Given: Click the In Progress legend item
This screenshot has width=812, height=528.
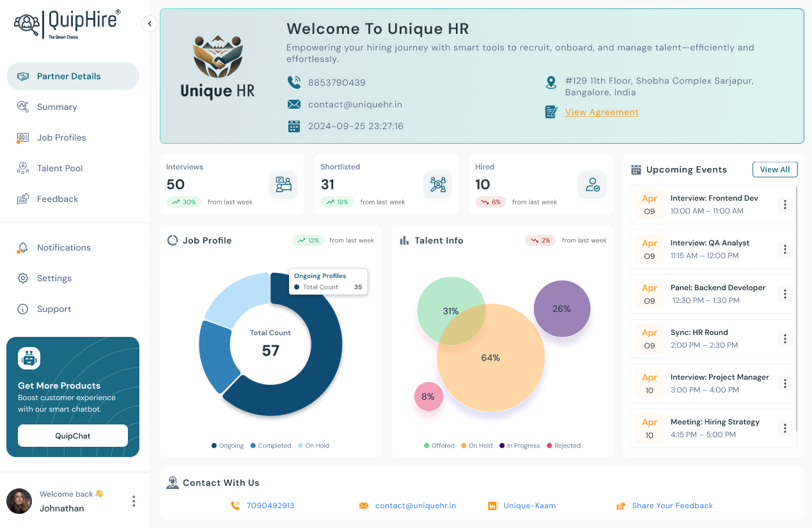Looking at the screenshot, I should (x=520, y=446).
